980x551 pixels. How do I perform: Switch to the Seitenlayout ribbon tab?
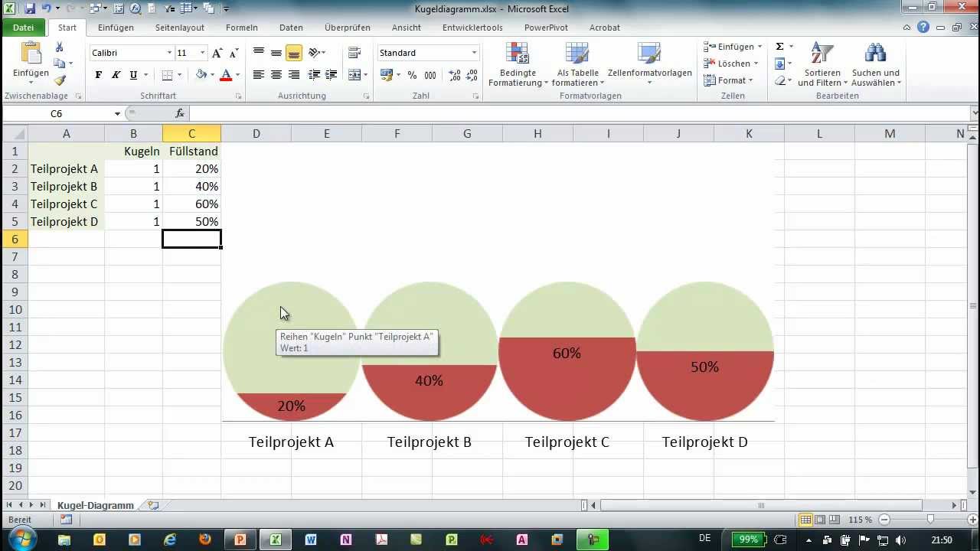[180, 28]
